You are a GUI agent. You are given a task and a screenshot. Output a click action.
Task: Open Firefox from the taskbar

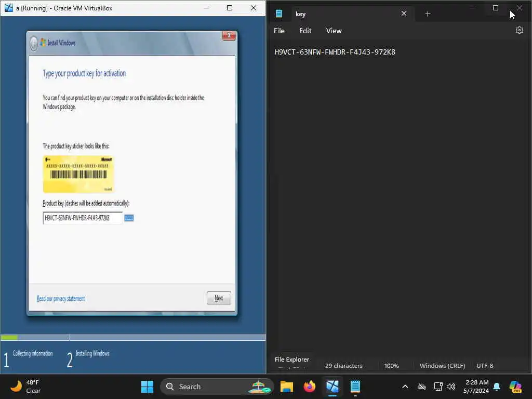(310, 387)
